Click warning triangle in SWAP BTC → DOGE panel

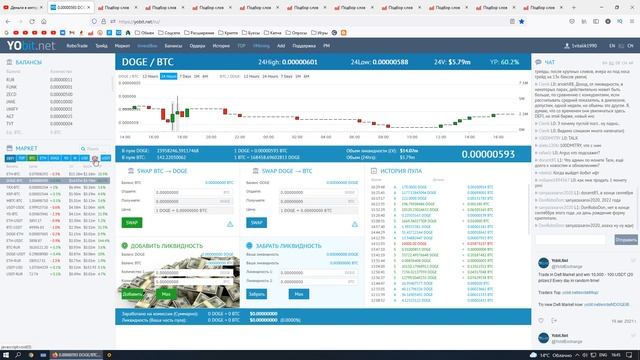230,224
